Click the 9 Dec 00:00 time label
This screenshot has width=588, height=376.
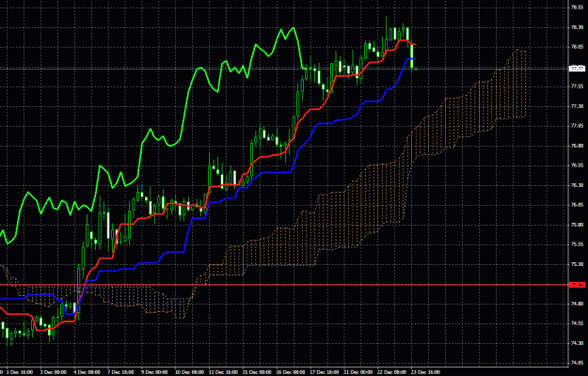click(154, 372)
